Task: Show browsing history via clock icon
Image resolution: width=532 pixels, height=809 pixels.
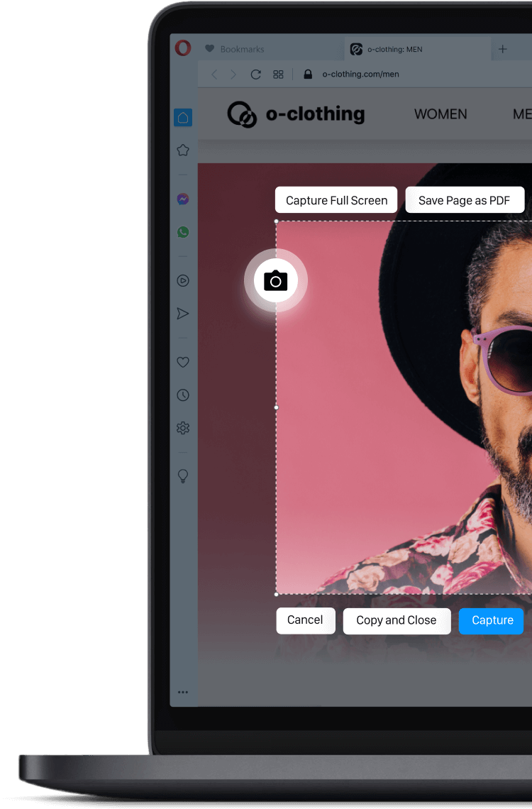Action: tap(183, 395)
